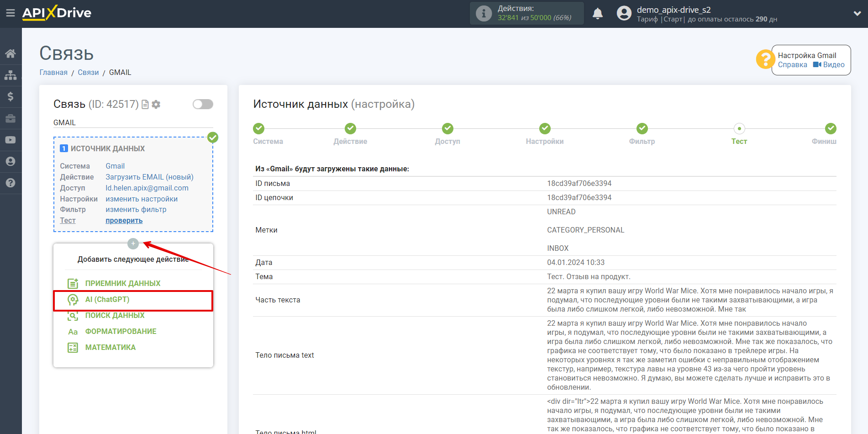Screen dimensions: 868x434
Task: Click the ApiX-Drive logo
Action: [x=57, y=13]
